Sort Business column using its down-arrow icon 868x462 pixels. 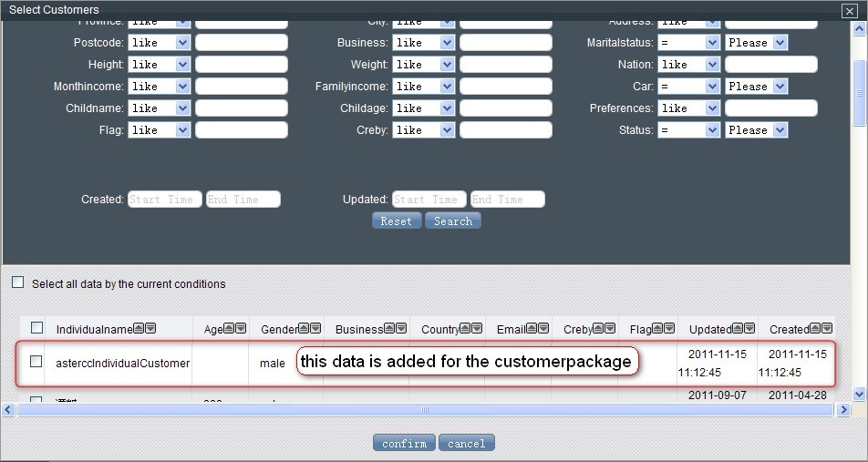coord(400,329)
